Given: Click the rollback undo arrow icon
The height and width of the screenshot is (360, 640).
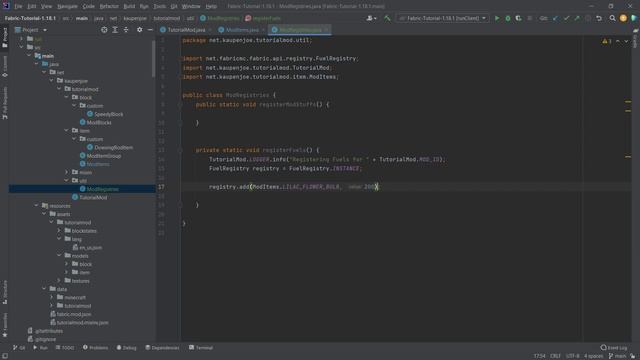Looking at the screenshot, I should click(599, 18).
